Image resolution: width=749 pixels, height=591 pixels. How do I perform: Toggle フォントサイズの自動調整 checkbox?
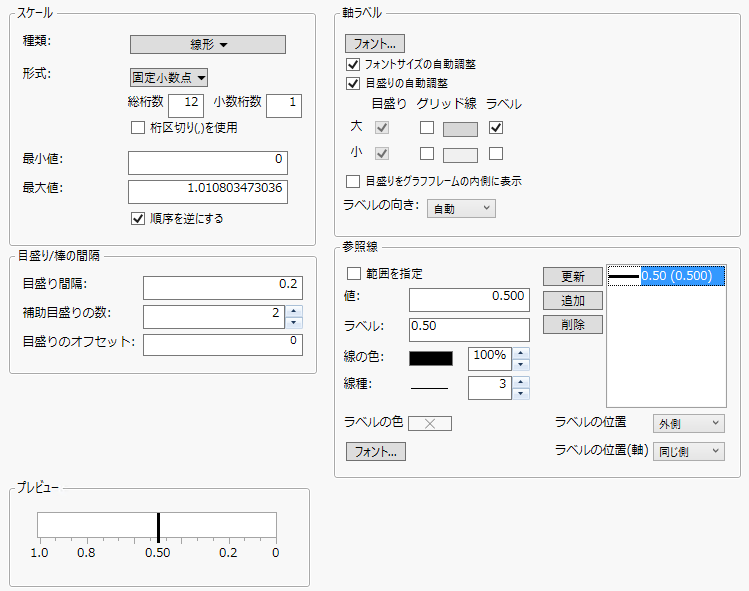[353, 64]
